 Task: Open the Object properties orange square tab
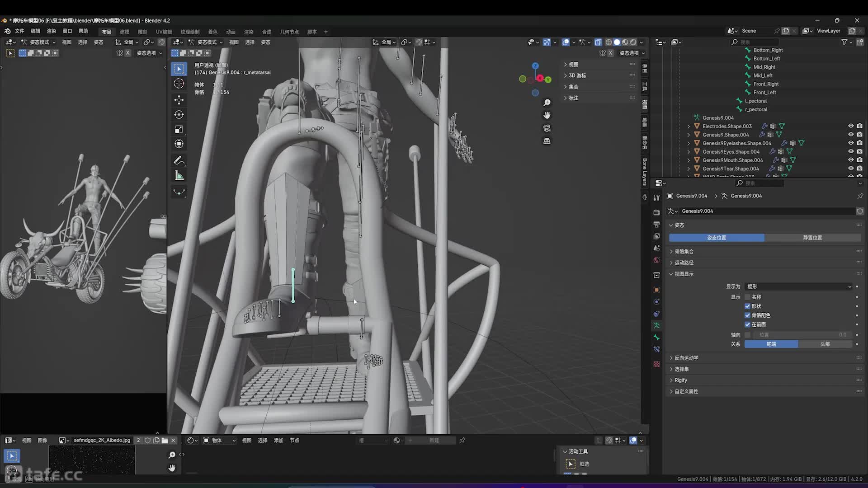(656, 290)
